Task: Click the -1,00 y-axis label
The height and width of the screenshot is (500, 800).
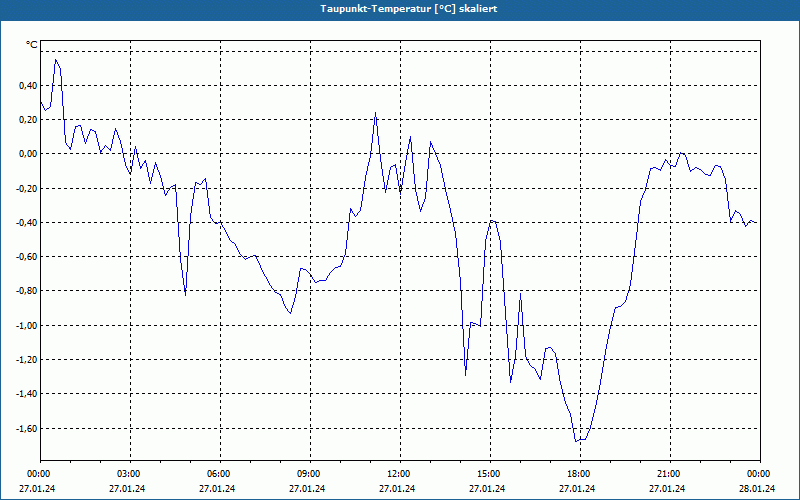Action: click(27, 326)
